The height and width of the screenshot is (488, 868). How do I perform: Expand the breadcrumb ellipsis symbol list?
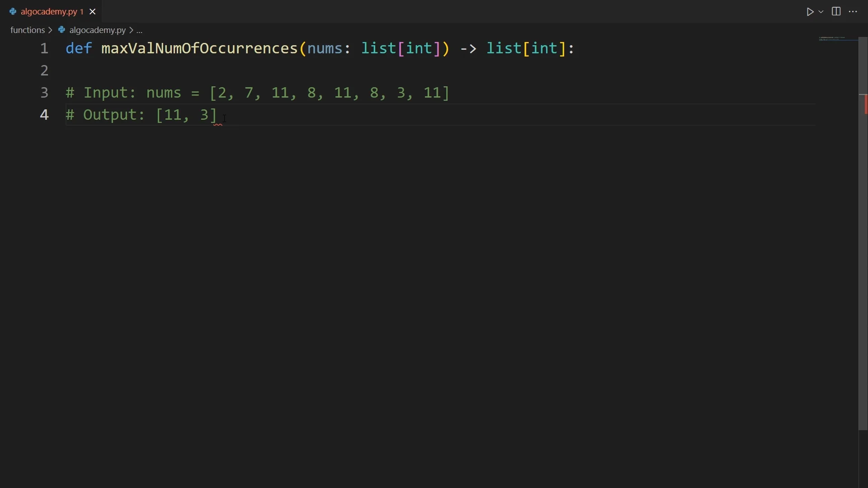(140, 31)
